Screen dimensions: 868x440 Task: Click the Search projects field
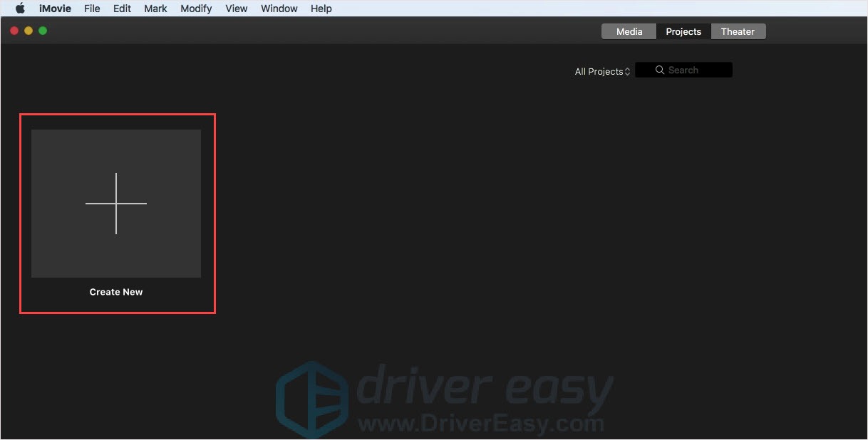point(683,70)
